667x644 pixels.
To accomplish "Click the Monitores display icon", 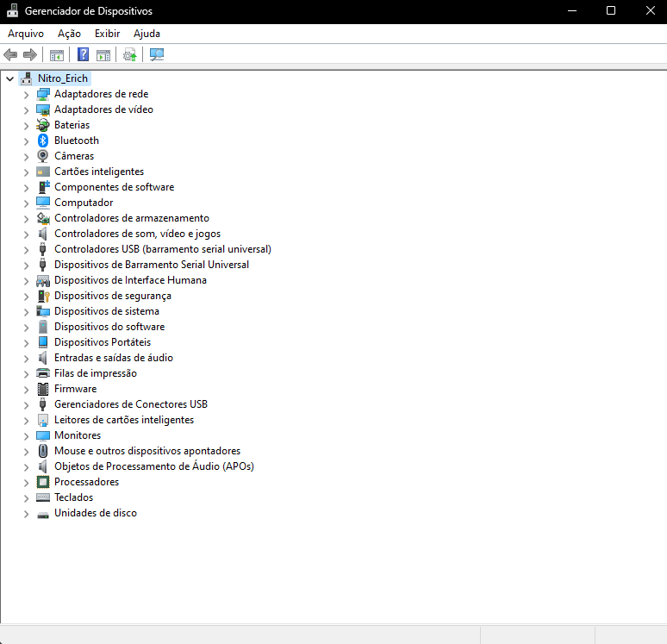I will 43,435.
